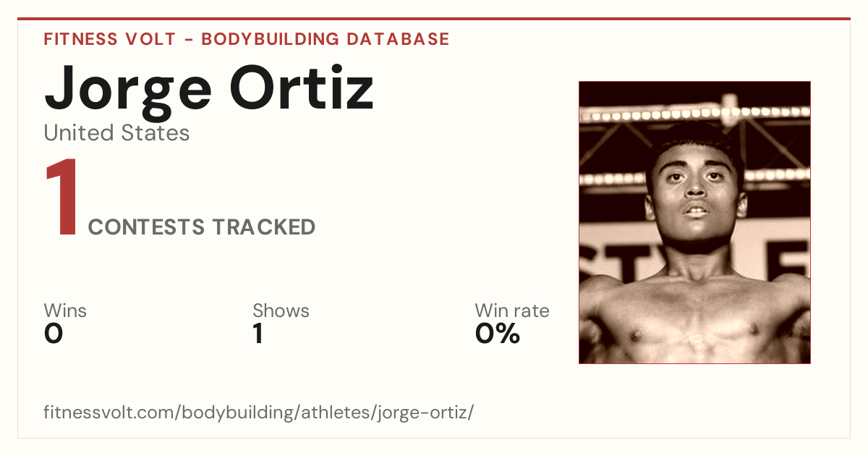The width and height of the screenshot is (868, 456).
Task: Click the word Jorge in heading
Action: tap(127, 93)
